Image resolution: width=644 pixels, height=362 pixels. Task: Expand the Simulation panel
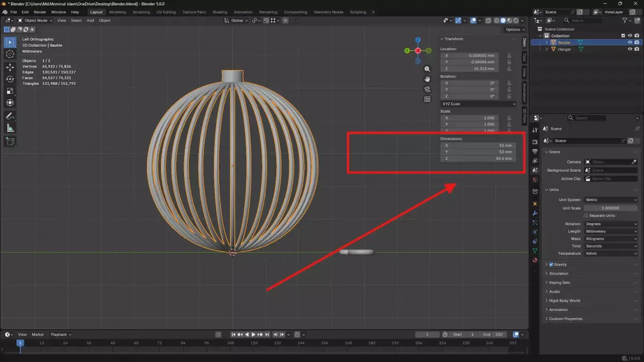[x=559, y=274]
